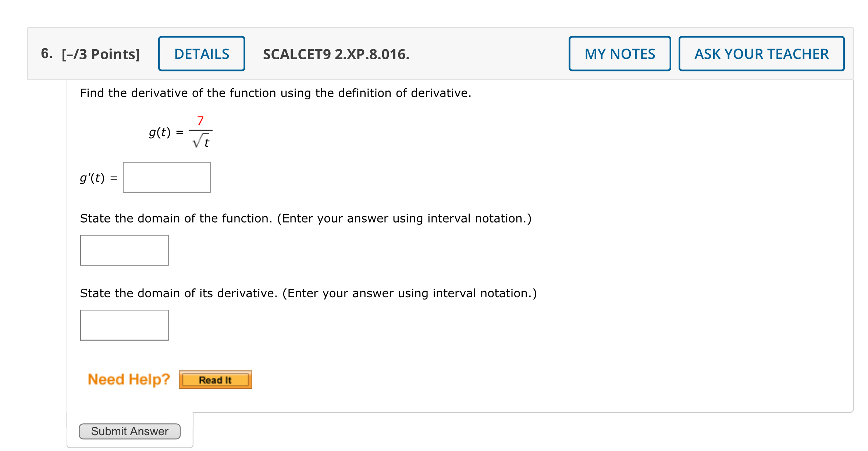Click the domain of the function answer box
The image size is (868, 451).
click(x=124, y=250)
